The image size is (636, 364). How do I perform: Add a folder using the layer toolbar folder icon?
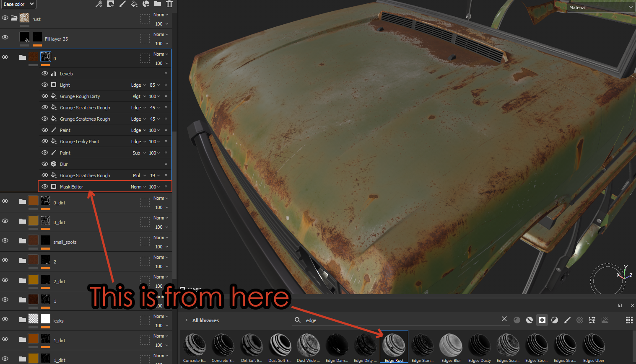coord(158,4)
